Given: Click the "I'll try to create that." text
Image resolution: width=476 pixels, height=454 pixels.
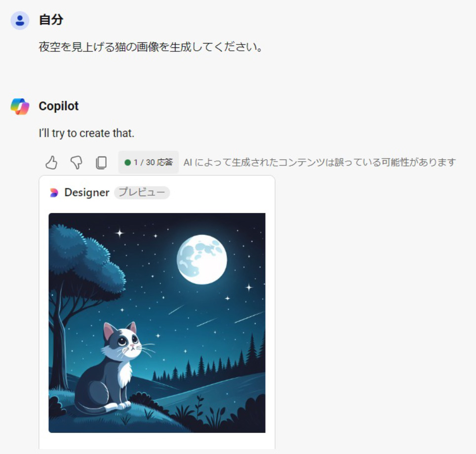Looking at the screenshot, I should (86, 133).
